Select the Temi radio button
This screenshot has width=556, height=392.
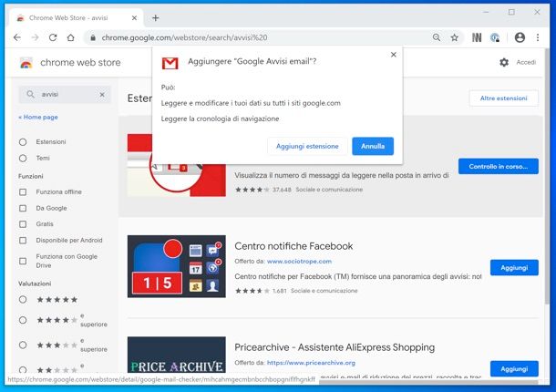coord(23,159)
